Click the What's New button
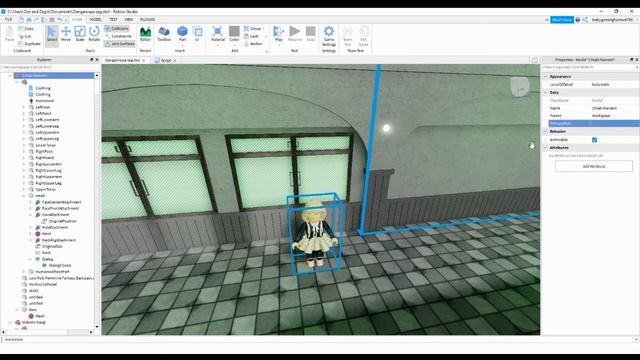This screenshot has height=360, width=640. (562, 20)
